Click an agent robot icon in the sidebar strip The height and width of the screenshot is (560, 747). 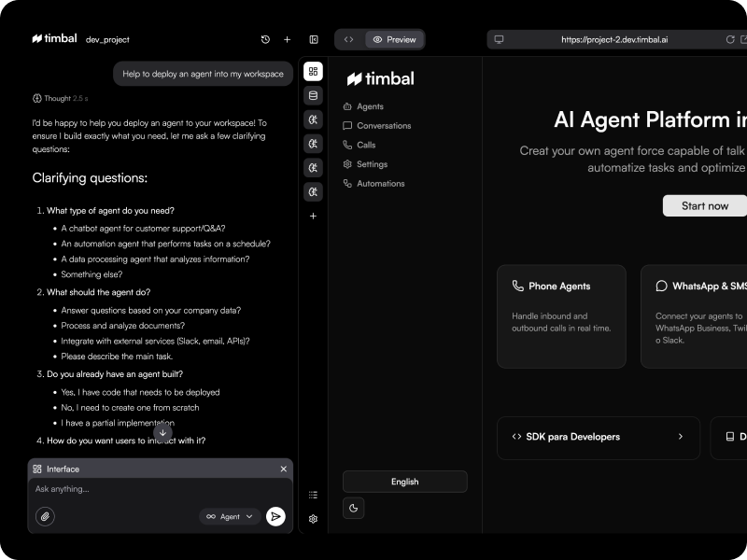pyautogui.click(x=313, y=119)
